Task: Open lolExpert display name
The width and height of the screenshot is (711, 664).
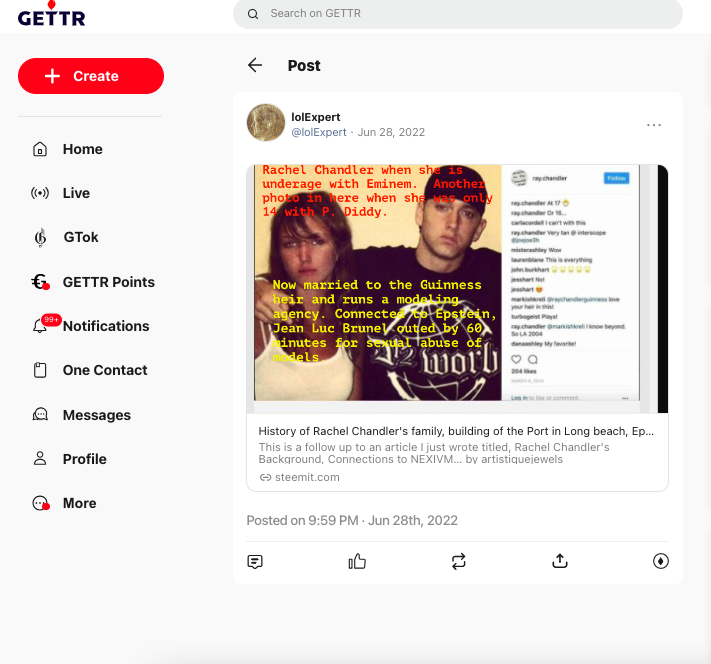Action: click(x=316, y=117)
